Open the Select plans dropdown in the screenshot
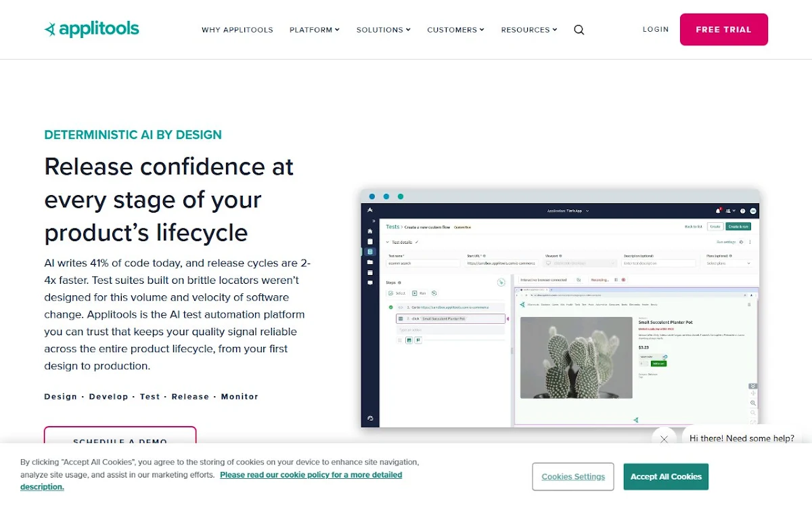The image size is (812, 508). [x=729, y=263]
